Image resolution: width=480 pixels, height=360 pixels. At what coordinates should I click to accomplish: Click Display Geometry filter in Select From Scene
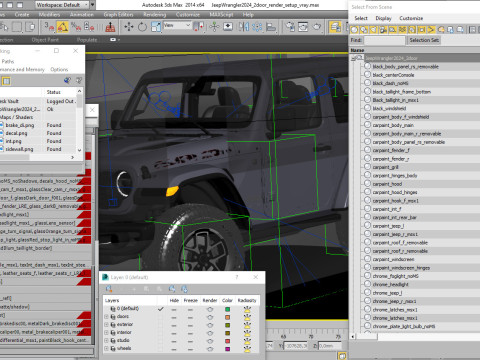pyautogui.click(x=354, y=30)
